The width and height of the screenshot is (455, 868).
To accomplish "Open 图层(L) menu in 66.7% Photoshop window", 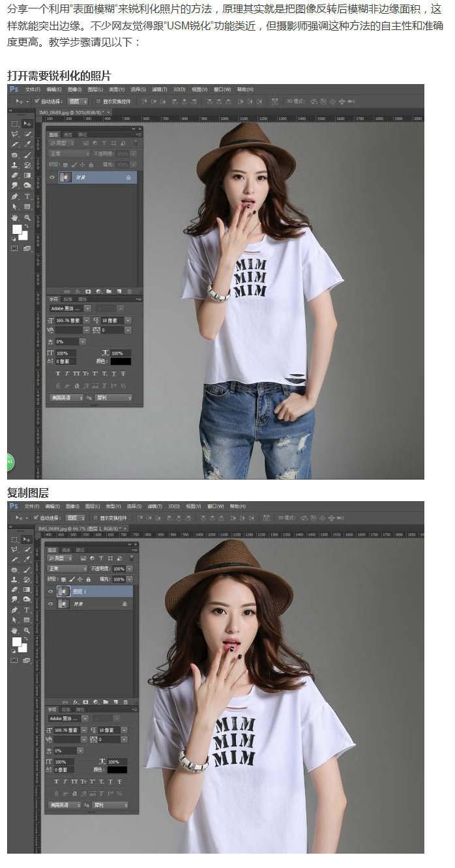I will (x=92, y=506).
